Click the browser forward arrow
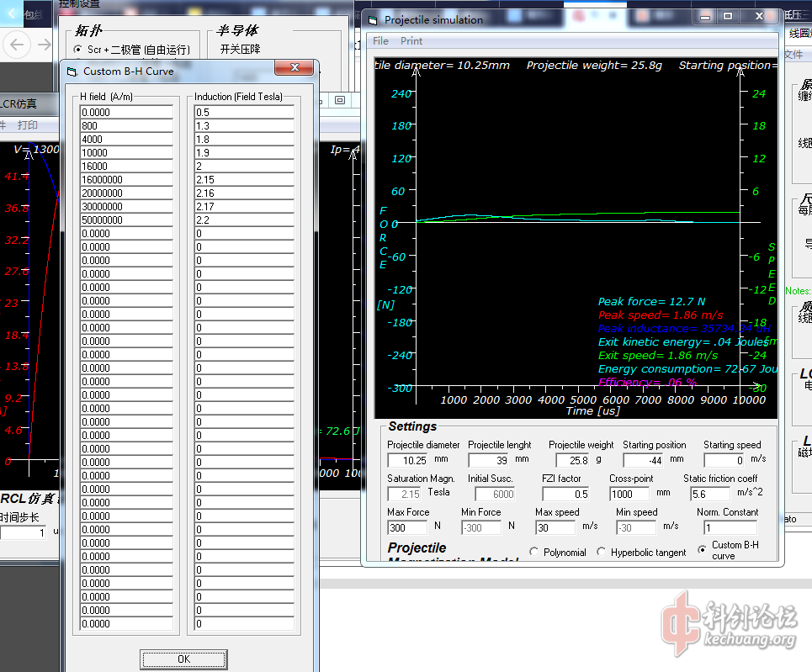Image resolution: width=812 pixels, height=672 pixels. [x=44, y=45]
